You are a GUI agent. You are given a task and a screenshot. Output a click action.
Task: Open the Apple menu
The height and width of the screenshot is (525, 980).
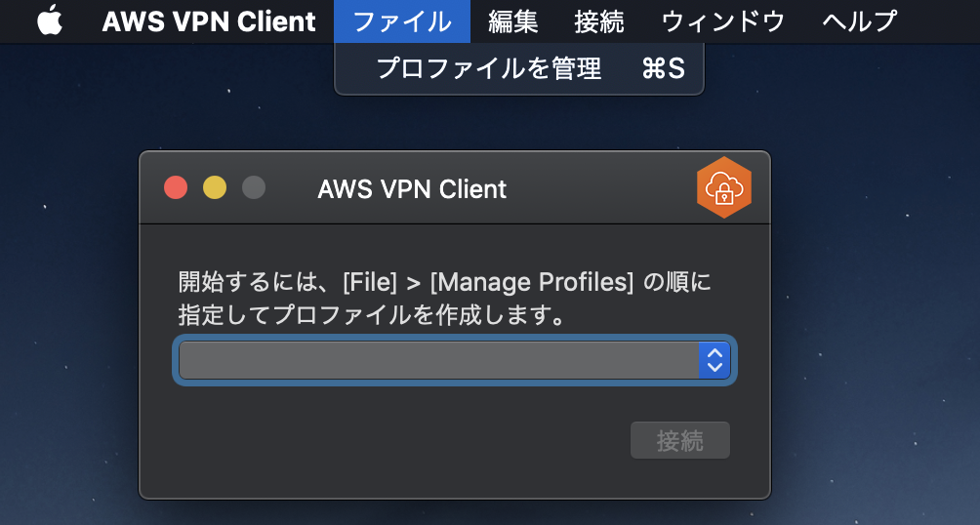tap(50, 20)
